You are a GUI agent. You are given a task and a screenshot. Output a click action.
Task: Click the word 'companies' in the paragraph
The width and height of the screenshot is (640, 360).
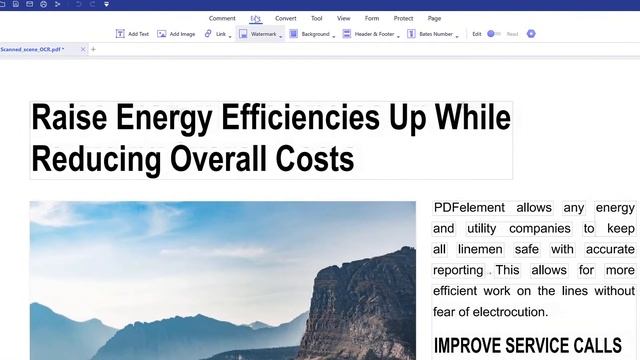point(540,229)
